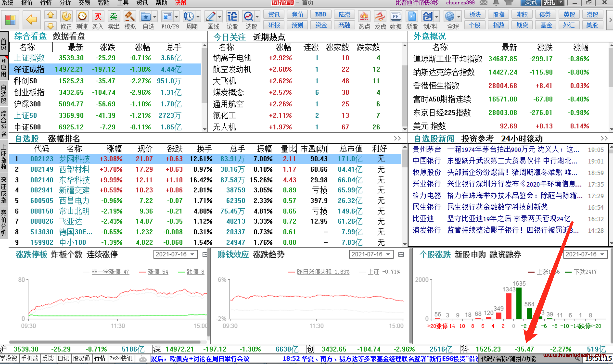Open the 自选 folder star icon

click(x=146, y=17)
